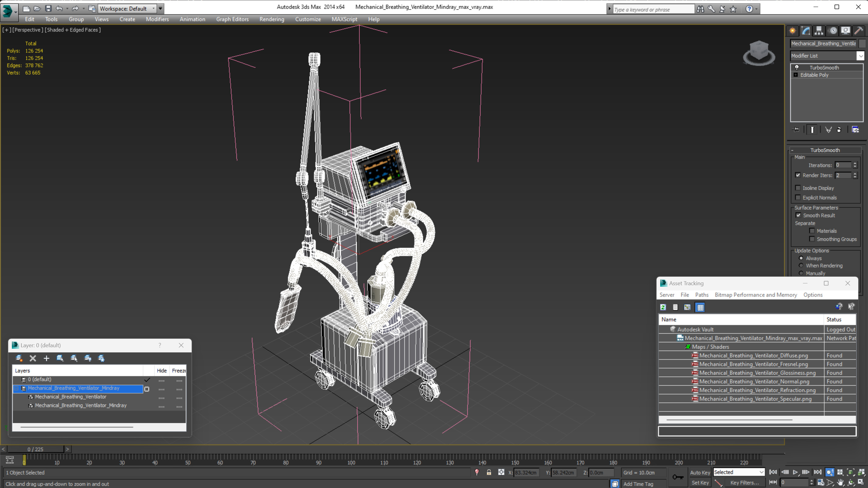
Task: Click Freeze/Unfreeze All Layers icon
Action: coord(101,358)
